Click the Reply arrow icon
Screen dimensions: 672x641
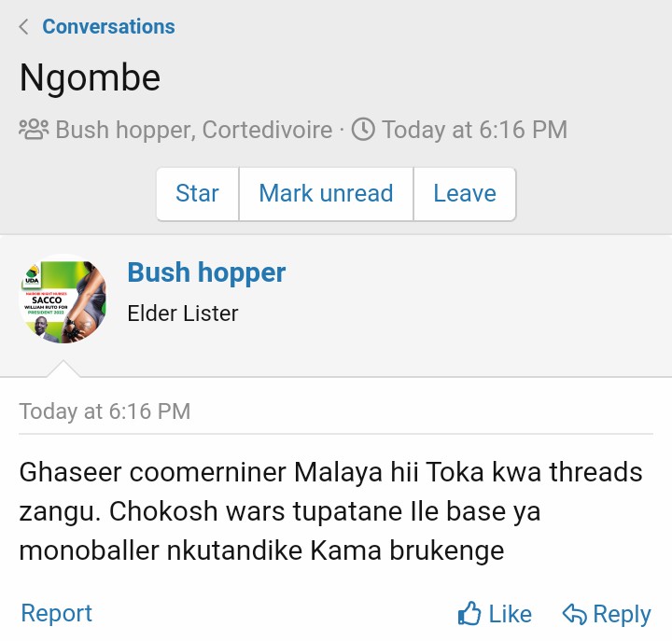coord(574,614)
